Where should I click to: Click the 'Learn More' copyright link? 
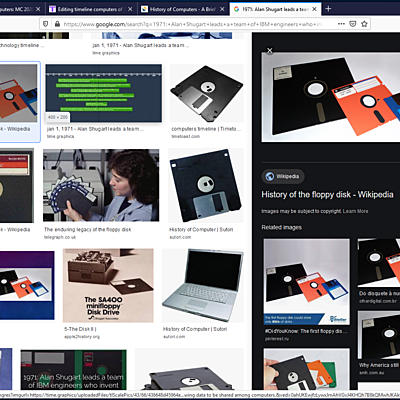click(x=356, y=211)
